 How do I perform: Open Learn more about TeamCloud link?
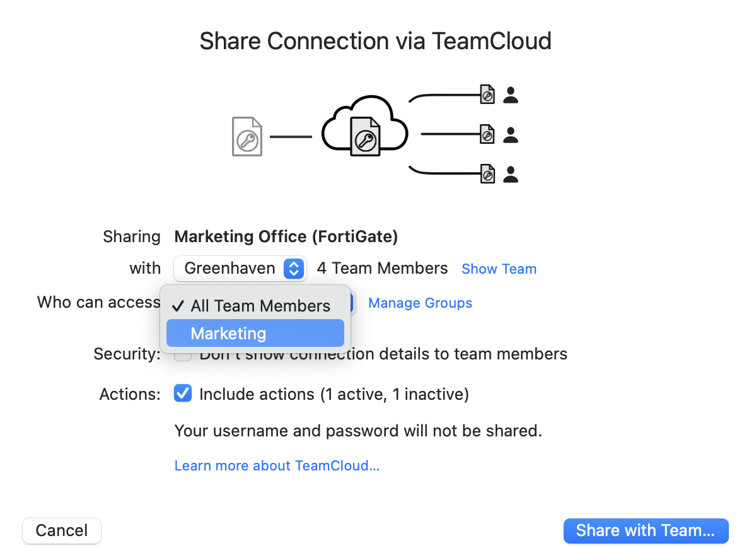[277, 465]
